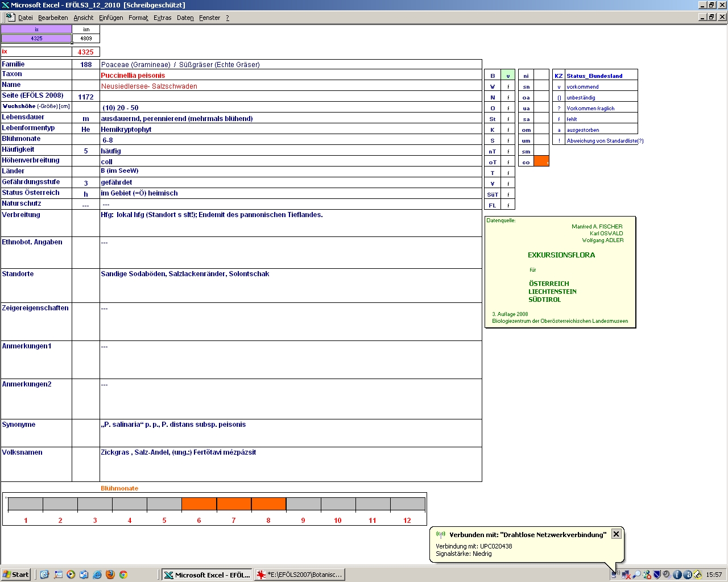Select the ixn cell with value 4809
Viewport: 728px width, 582px height.
click(86, 39)
